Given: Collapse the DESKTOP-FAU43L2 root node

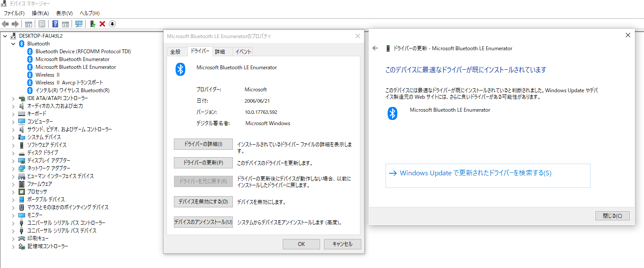Looking at the screenshot, I should click(x=5, y=36).
